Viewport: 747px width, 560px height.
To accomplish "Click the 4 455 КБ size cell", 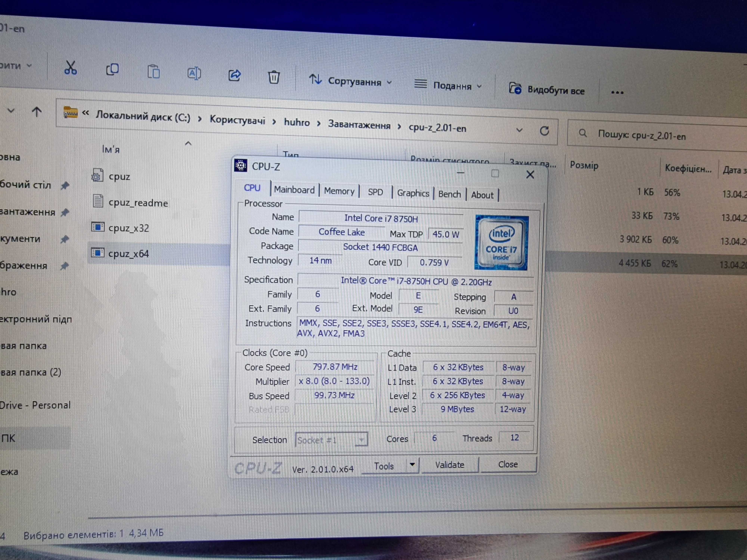I will click(x=634, y=263).
